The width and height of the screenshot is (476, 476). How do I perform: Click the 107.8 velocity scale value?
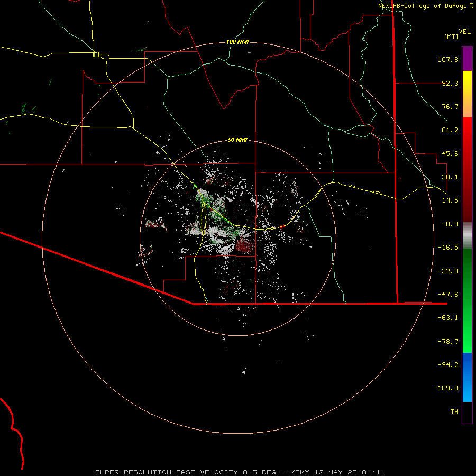pyautogui.click(x=448, y=59)
